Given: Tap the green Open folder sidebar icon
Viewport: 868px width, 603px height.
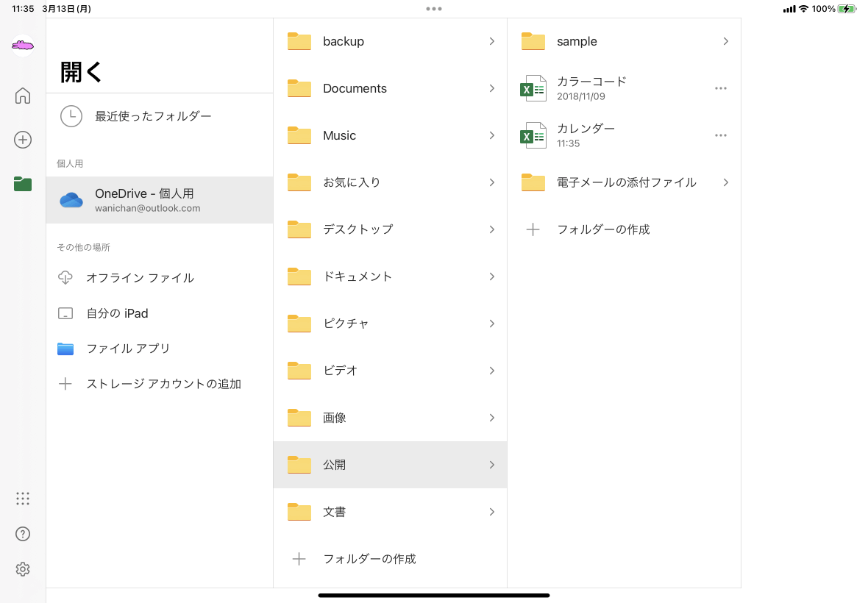Looking at the screenshot, I should pyautogui.click(x=23, y=184).
